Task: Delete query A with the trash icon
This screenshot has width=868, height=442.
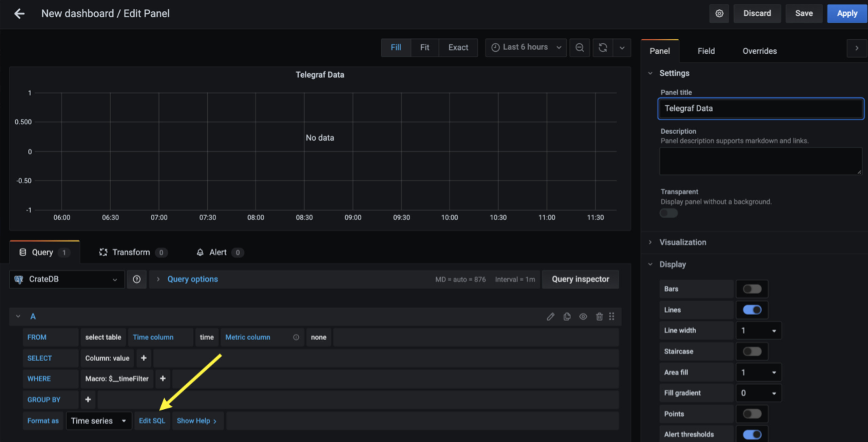Action: [599, 317]
